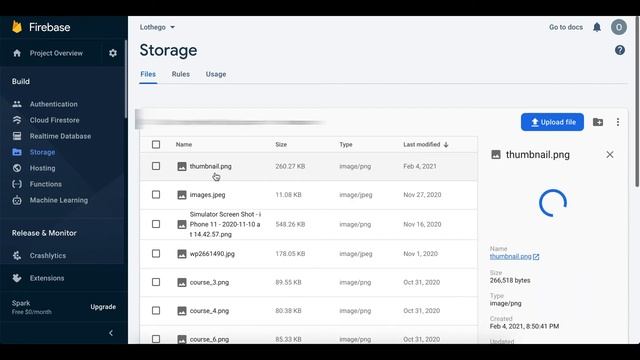Select the Simulator Screen Shot file name
This screenshot has width=640, height=360.
(225, 224)
